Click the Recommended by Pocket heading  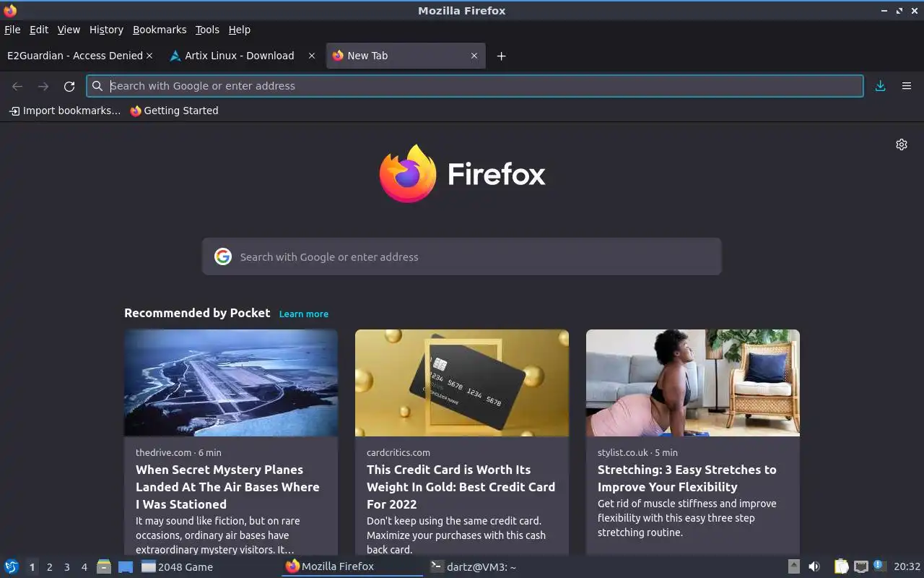[x=197, y=313]
